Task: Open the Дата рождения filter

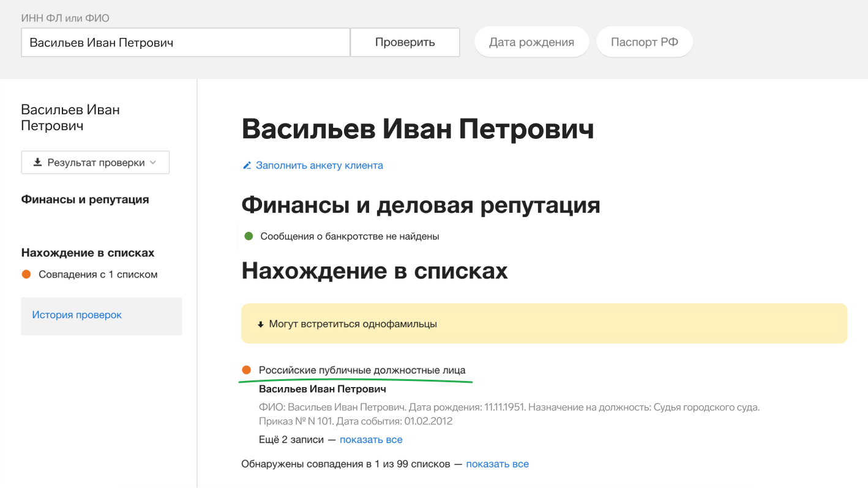Action: [x=531, y=42]
